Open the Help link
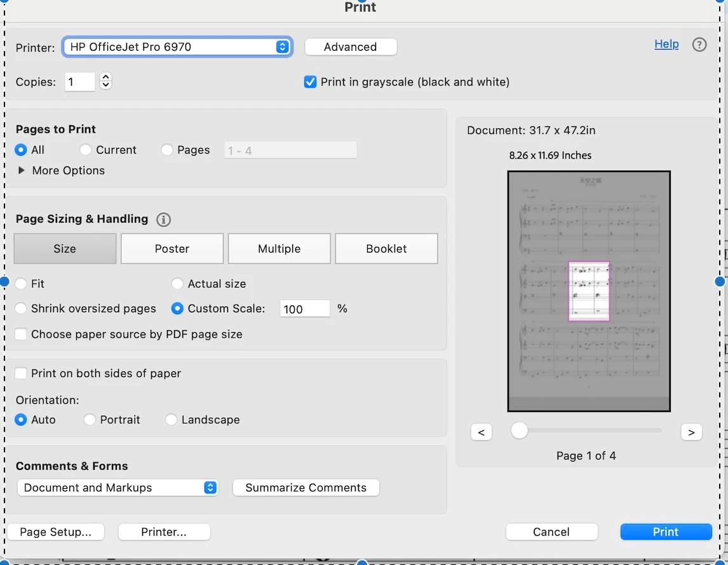The width and height of the screenshot is (728, 565). coord(666,44)
